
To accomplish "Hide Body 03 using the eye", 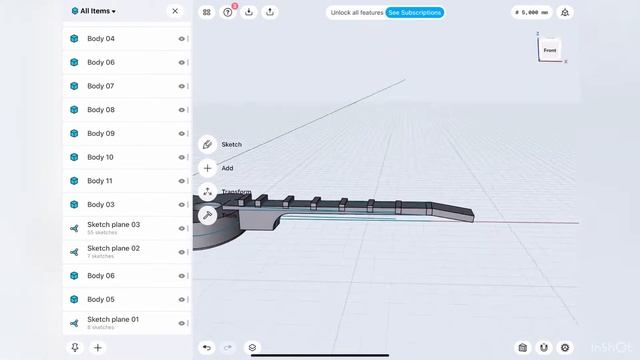I will pyautogui.click(x=182, y=204).
